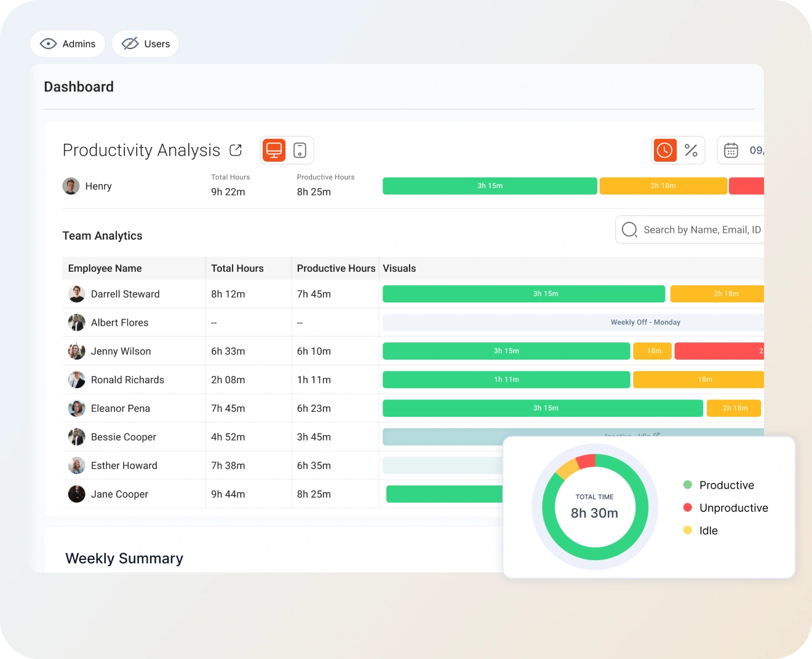Viewport: 812px width, 659px height.
Task: Click the Productive legend green dot
Action: tap(688, 484)
